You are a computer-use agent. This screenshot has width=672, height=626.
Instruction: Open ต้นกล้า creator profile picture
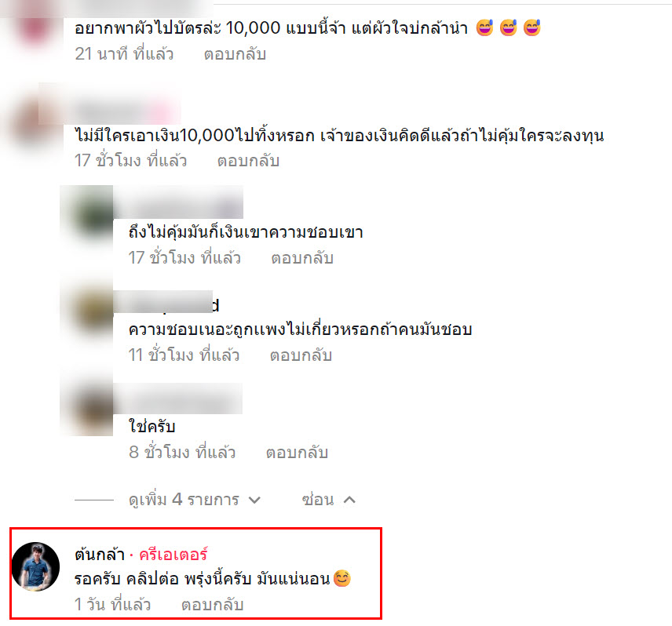coord(35,567)
